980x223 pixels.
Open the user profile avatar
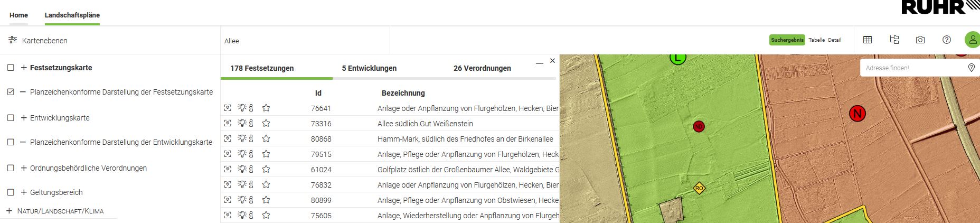(972, 40)
